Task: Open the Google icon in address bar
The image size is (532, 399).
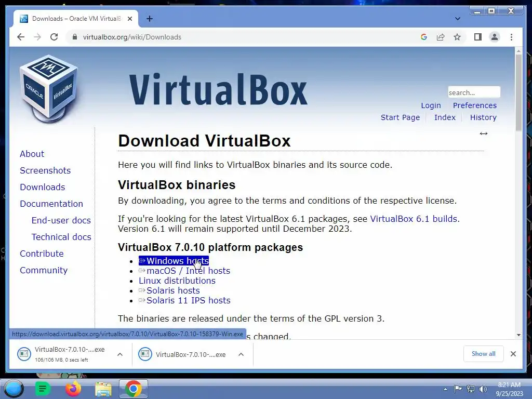Action: [424, 37]
